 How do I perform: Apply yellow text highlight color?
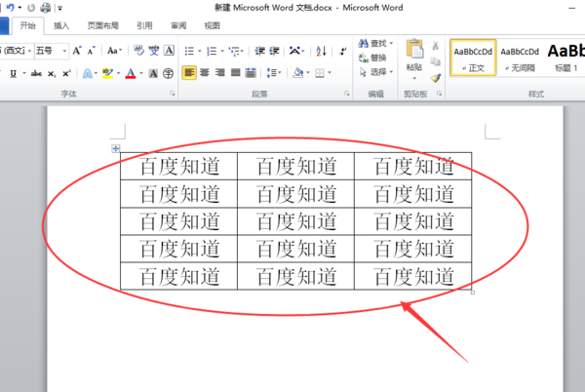108,73
